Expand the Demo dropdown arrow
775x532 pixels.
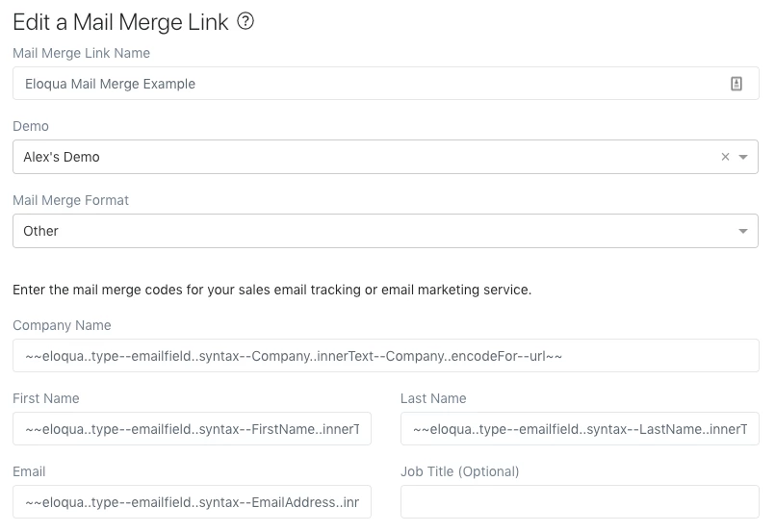tap(743, 157)
